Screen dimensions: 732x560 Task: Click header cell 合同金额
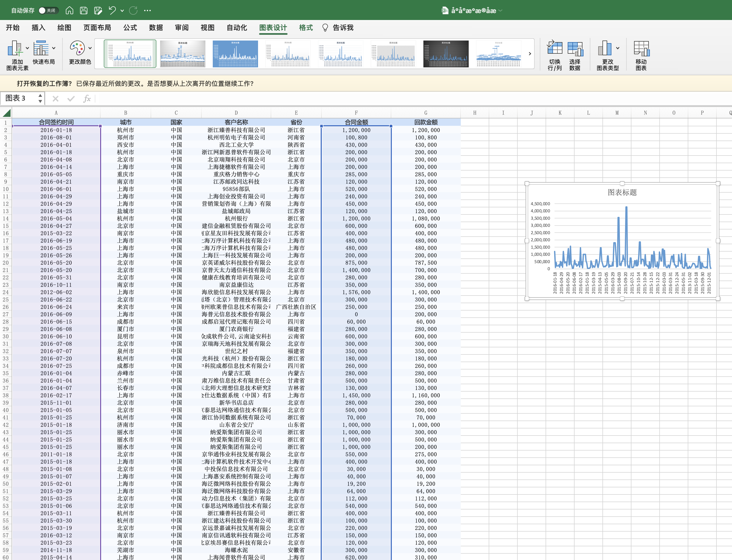coord(356,122)
